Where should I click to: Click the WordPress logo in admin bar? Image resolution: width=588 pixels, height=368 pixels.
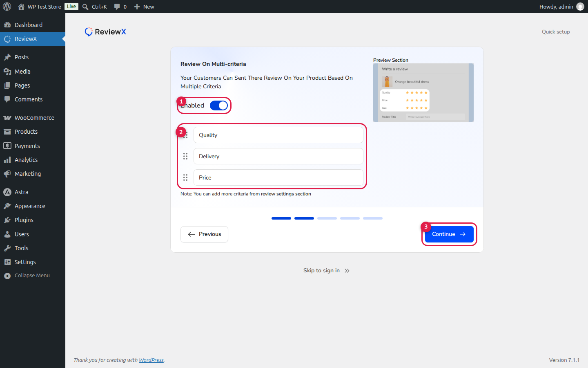7,7
